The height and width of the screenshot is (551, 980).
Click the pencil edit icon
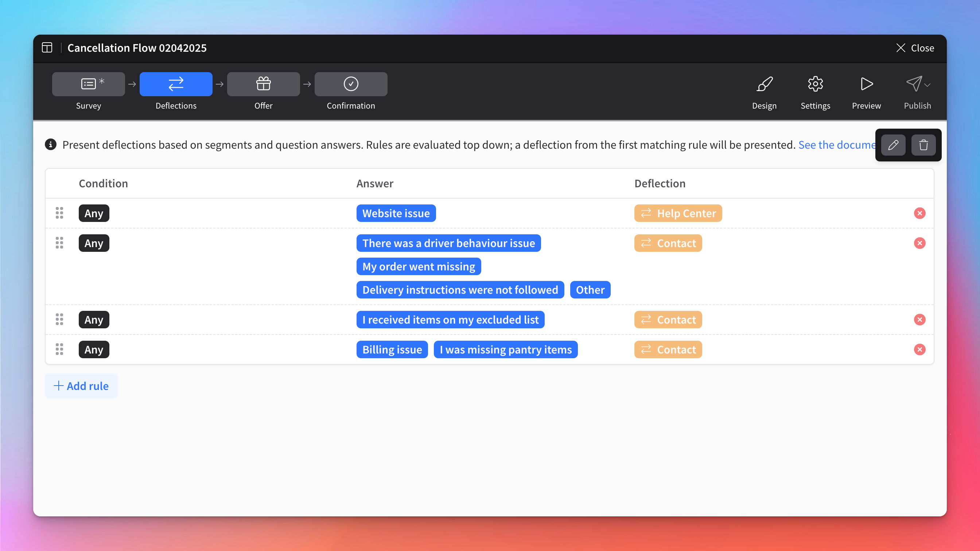click(x=893, y=145)
